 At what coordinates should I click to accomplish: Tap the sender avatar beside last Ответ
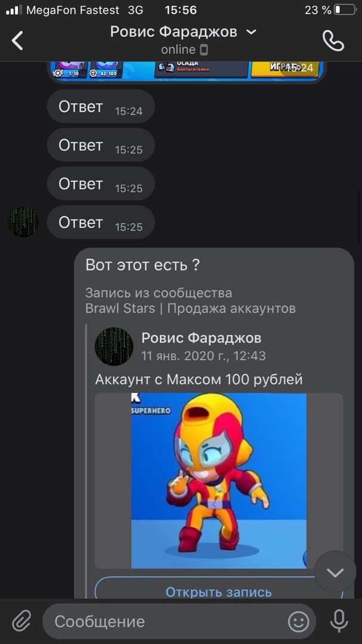pyautogui.click(x=23, y=222)
